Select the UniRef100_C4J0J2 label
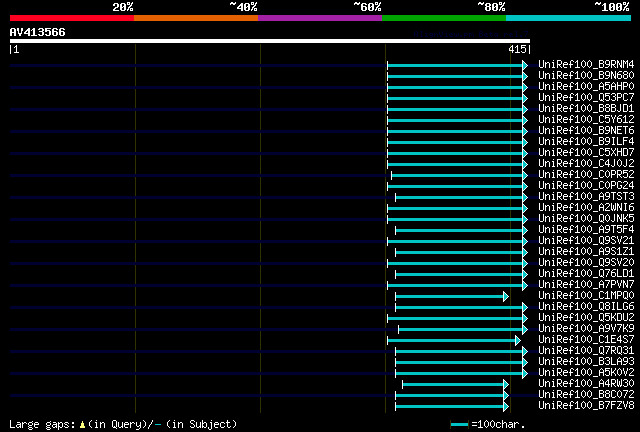The width and height of the screenshot is (640, 432). 586,164
